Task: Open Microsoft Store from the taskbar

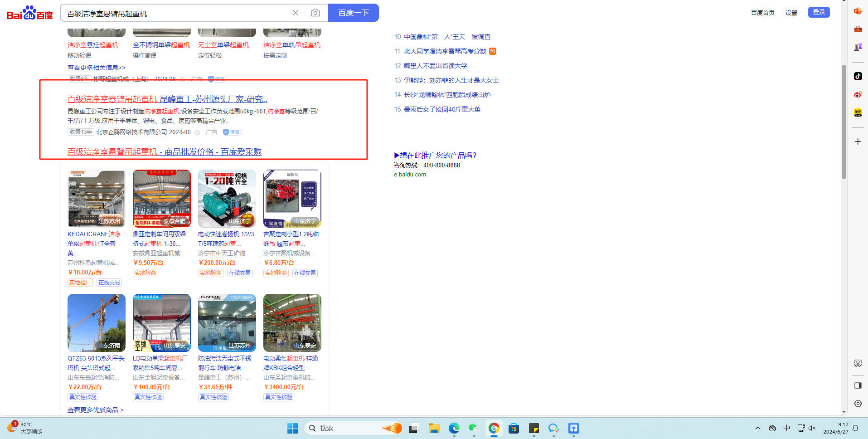Action: [514, 428]
